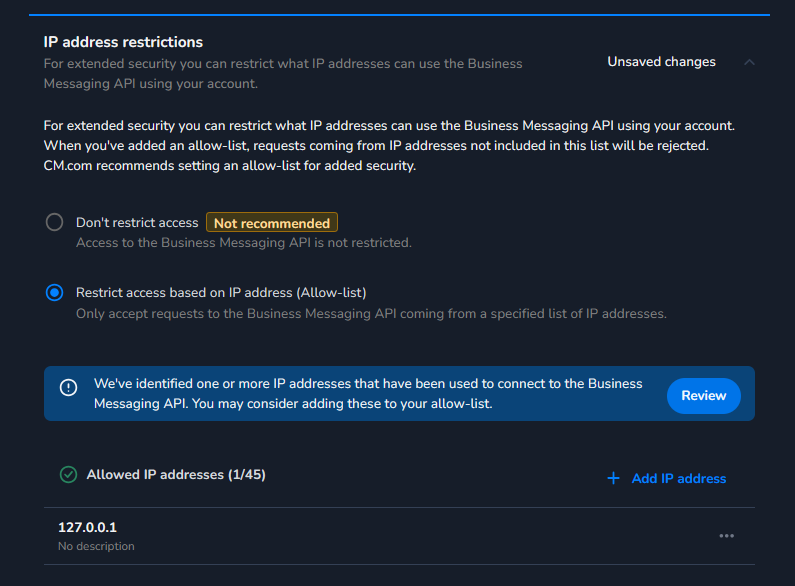Click the "Allowed IP addresses (1/45)" label
The image size is (795, 586).
[176, 475]
